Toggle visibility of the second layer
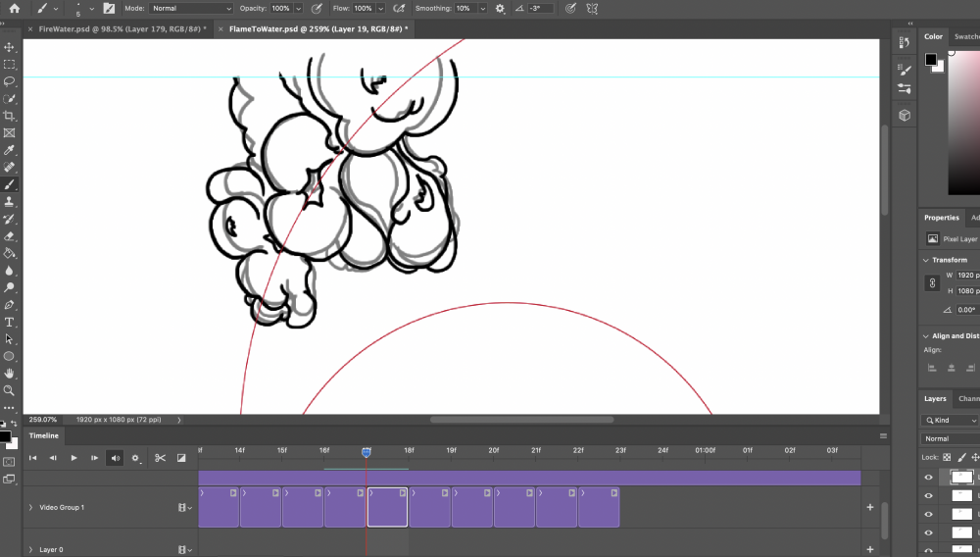Viewport: 980px width, 557px height. click(x=929, y=496)
